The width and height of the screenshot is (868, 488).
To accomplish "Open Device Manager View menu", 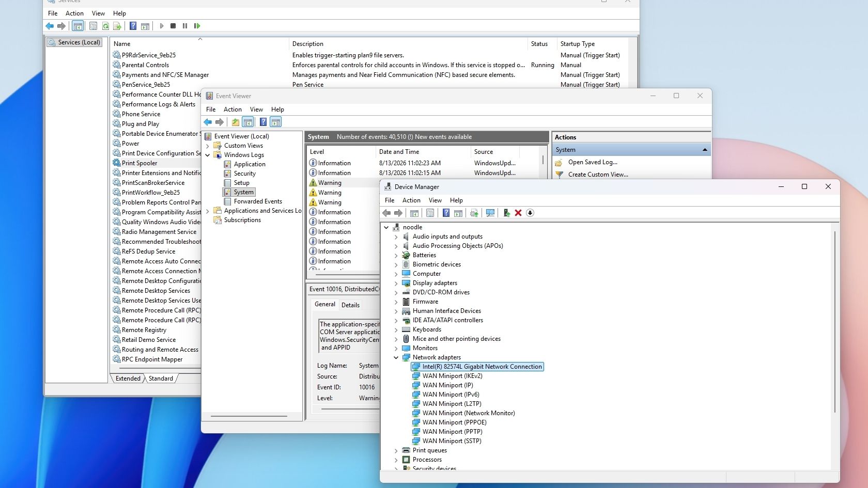I will click(x=435, y=200).
